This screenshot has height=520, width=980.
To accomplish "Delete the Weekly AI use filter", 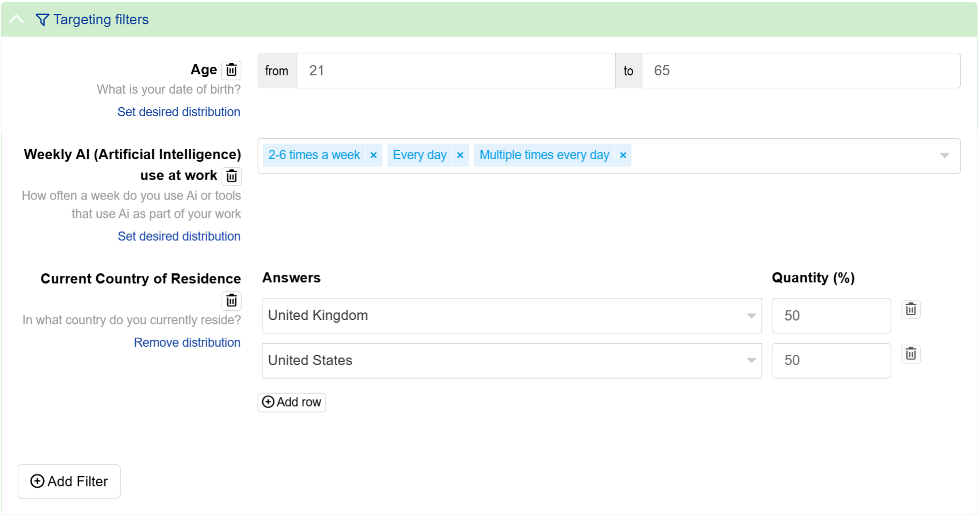I will click(x=231, y=176).
